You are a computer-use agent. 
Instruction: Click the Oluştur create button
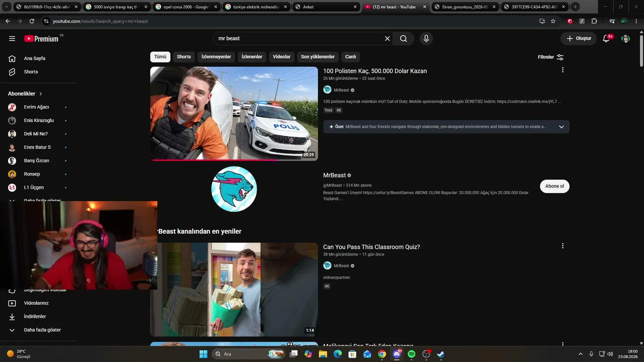(579, 39)
